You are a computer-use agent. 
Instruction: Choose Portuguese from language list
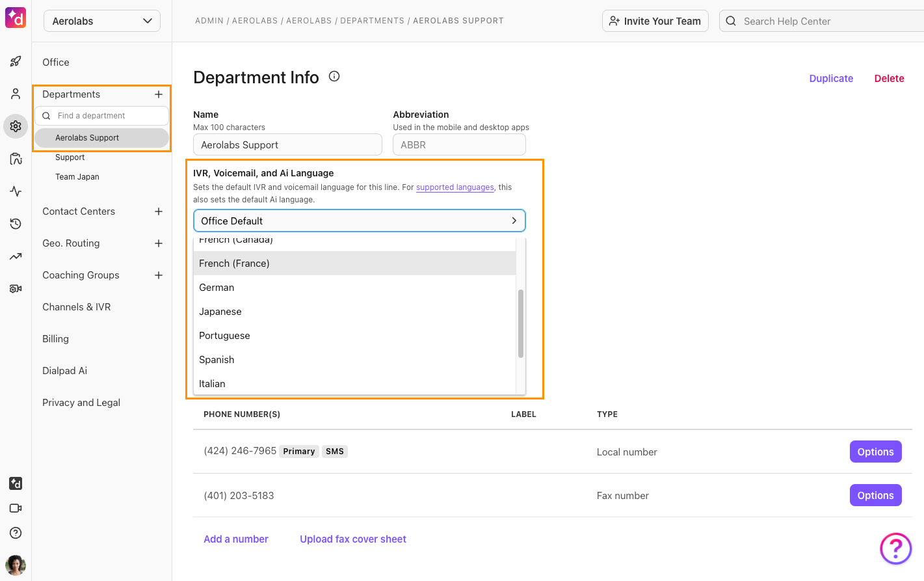pos(355,336)
